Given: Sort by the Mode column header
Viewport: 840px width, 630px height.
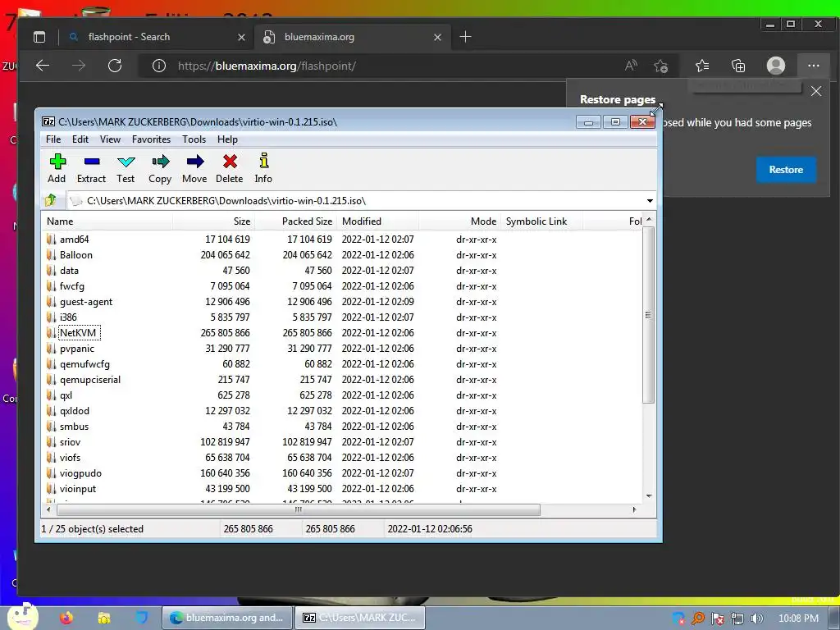Looking at the screenshot, I should [459, 221].
